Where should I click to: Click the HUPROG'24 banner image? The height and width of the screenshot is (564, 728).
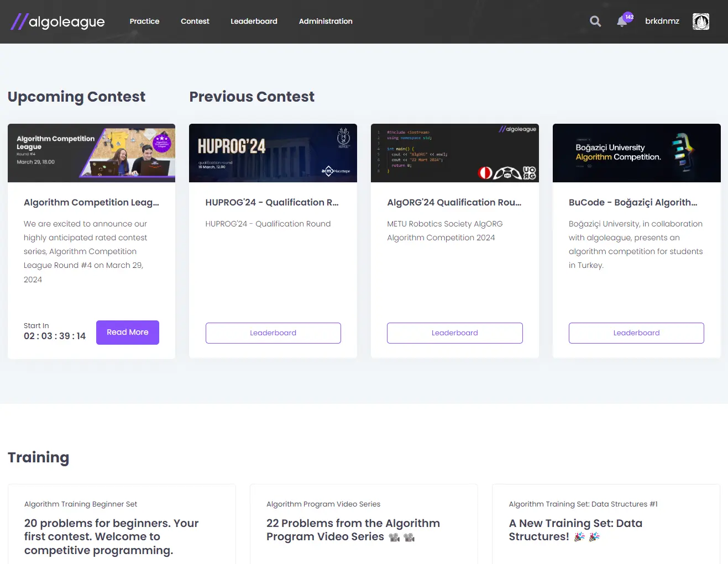(x=273, y=153)
